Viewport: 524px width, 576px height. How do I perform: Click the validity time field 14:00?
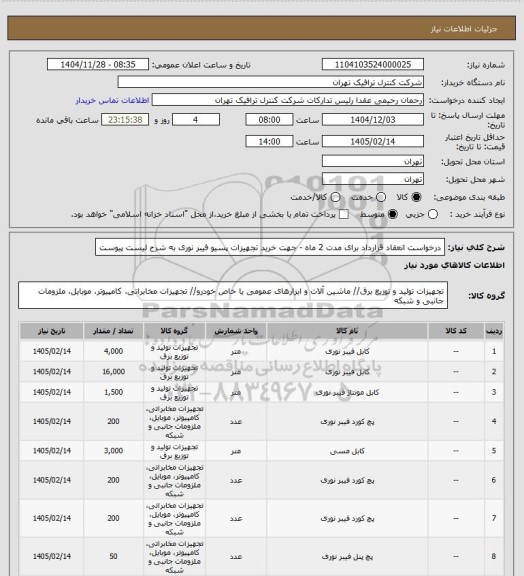269,141
